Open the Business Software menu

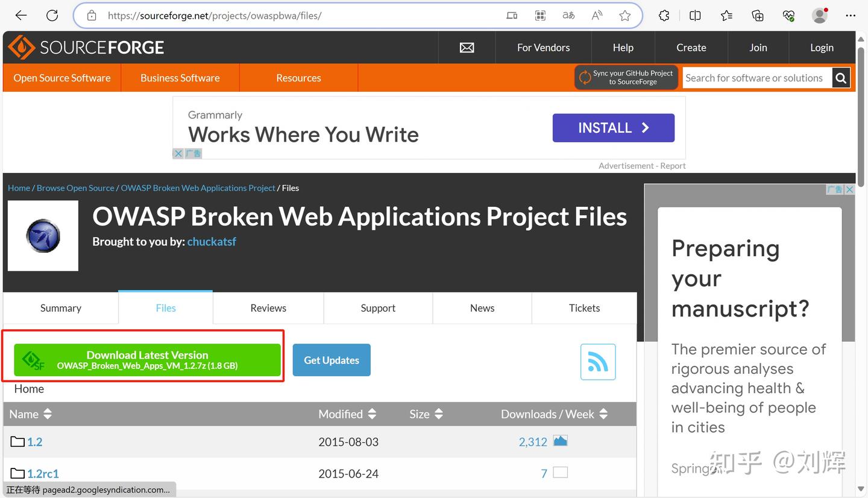(180, 78)
